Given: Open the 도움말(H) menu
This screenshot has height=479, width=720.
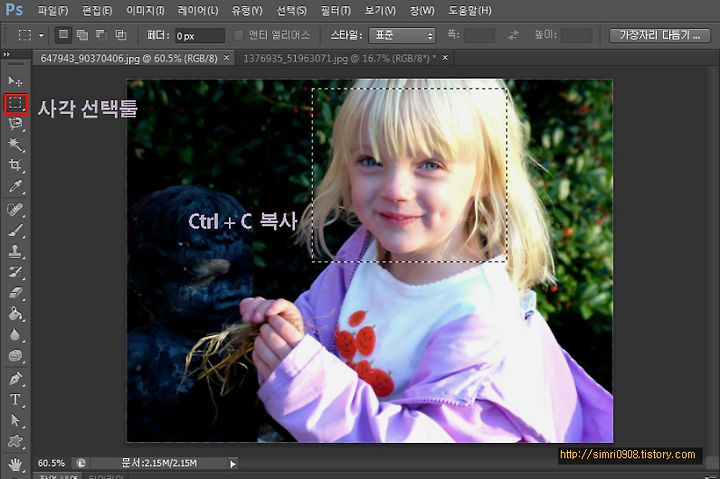Looking at the screenshot, I should [470, 10].
